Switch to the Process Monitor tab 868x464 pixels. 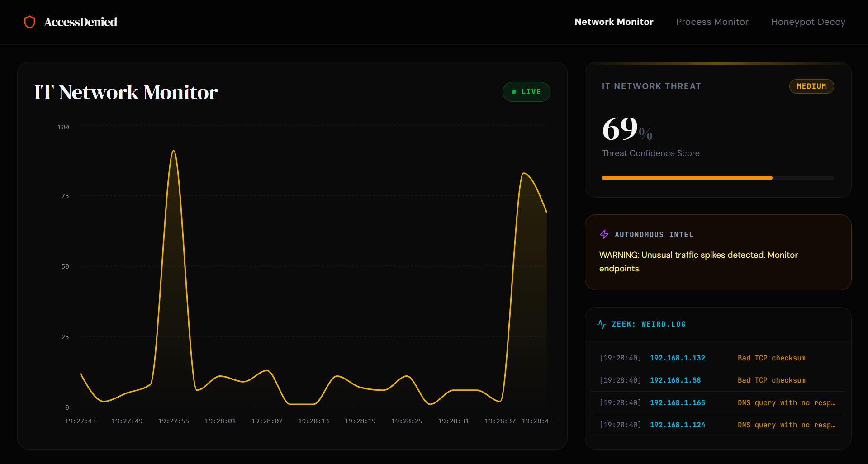(x=712, y=22)
